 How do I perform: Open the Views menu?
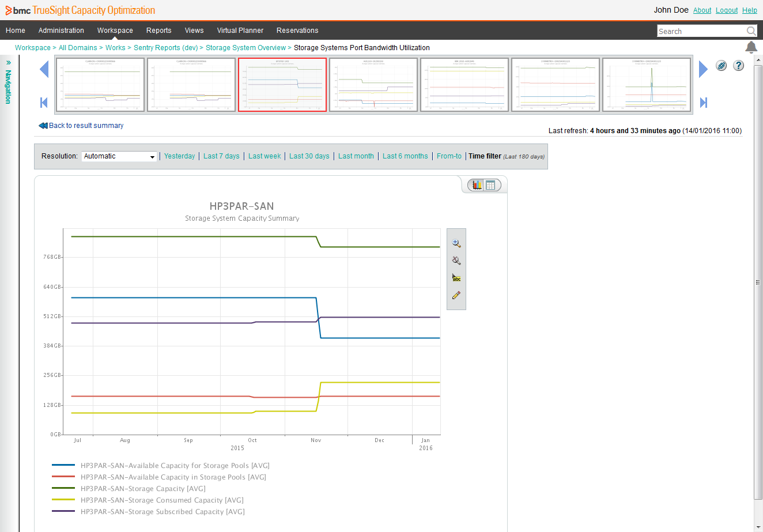(194, 31)
